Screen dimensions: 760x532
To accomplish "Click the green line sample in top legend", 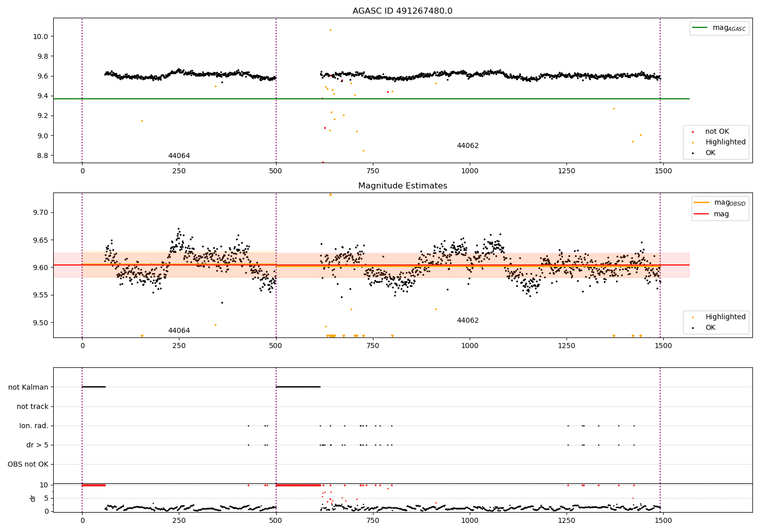I will (x=700, y=28).
